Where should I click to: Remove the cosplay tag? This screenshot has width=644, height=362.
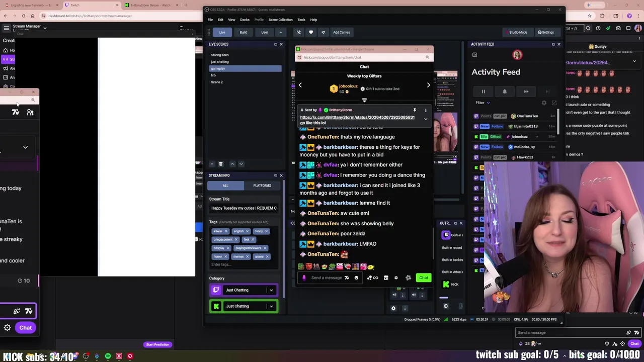228,248
